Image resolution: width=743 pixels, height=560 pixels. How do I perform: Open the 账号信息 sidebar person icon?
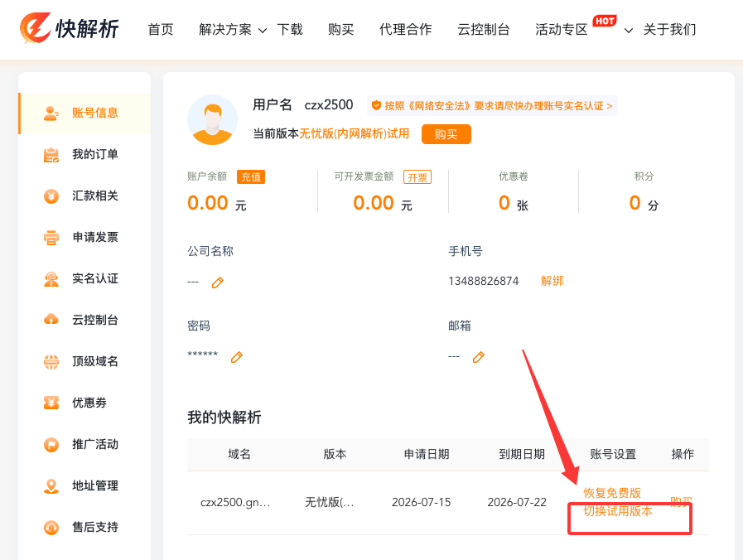coord(51,113)
